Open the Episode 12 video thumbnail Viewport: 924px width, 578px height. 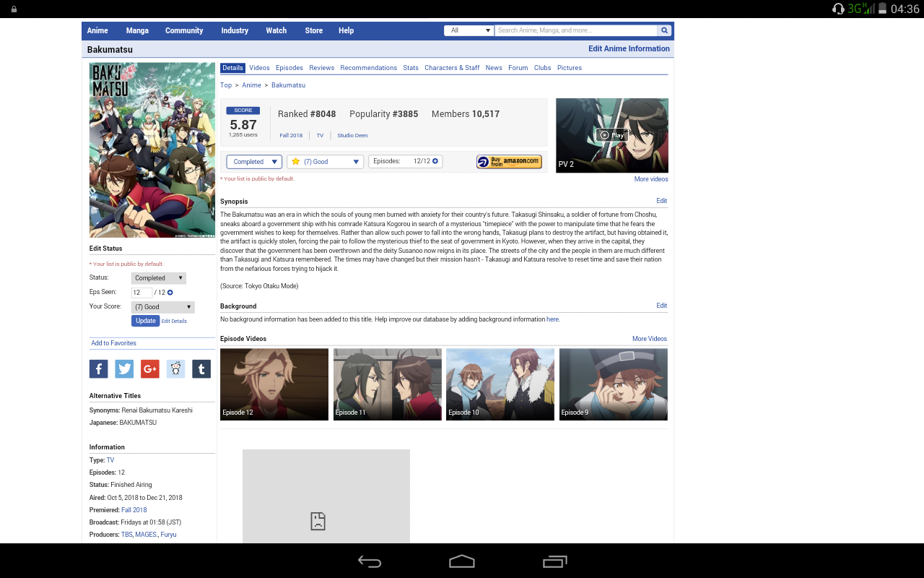click(x=274, y=384)
